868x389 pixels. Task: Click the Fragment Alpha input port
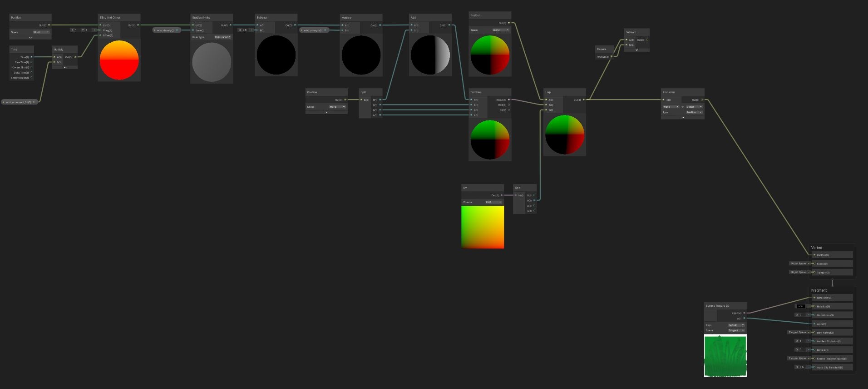click(814, 324)
